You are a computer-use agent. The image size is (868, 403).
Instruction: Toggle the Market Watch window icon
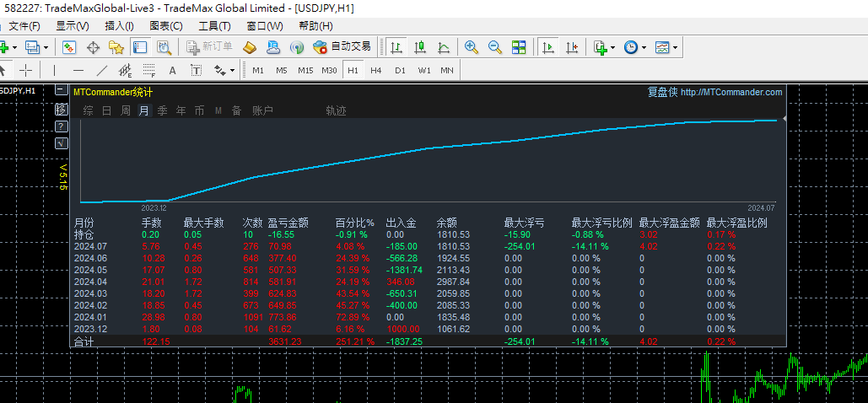click(x=69, y=47)
